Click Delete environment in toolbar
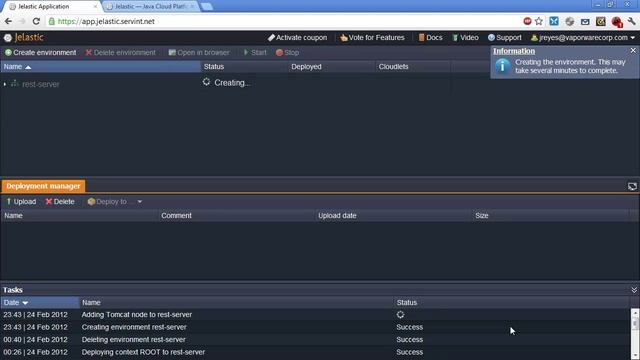Screen dimensions: 640x360 [x=120, y=53]
